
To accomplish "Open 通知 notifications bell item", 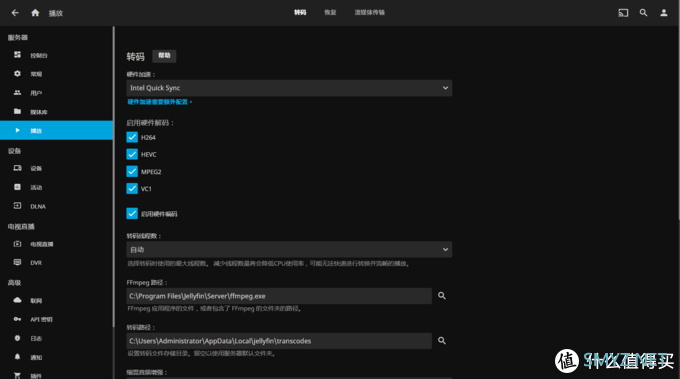I will (56, 357).
